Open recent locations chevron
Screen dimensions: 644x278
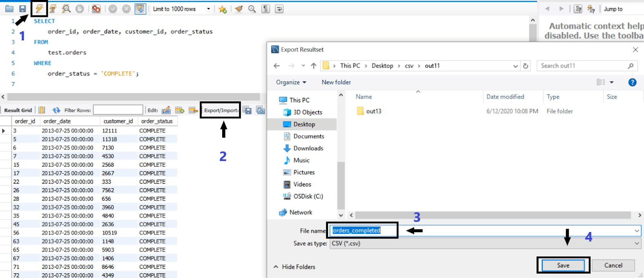pos(303,66)
